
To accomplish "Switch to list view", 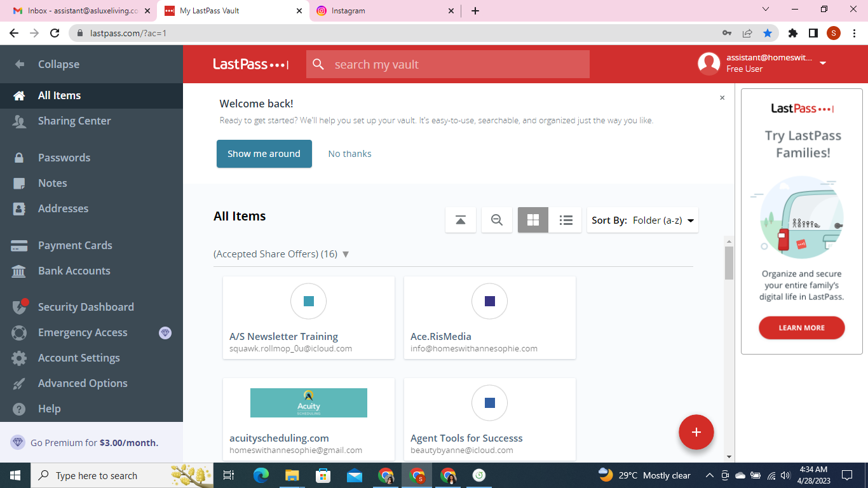I will [x=566, y=220].
